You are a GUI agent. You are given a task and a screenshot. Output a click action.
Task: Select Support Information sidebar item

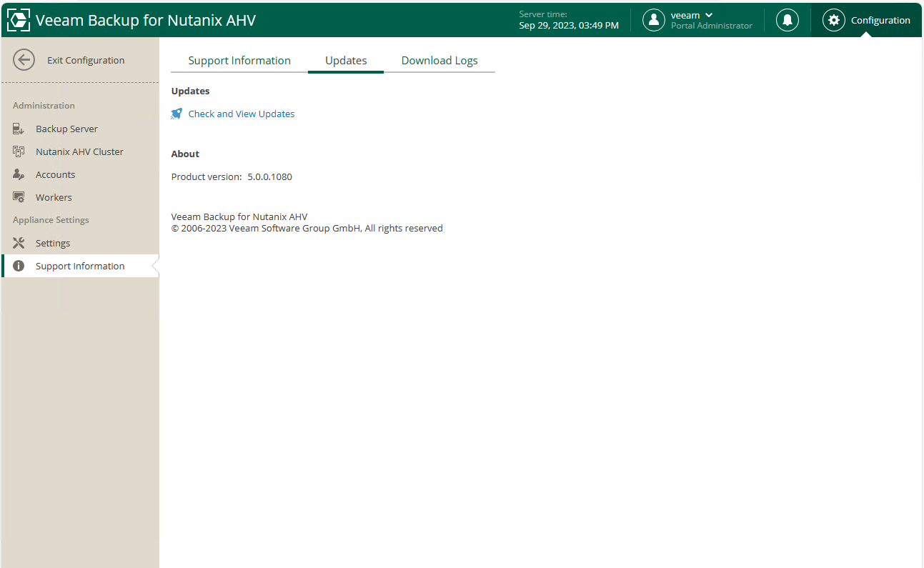click(80, 266)
